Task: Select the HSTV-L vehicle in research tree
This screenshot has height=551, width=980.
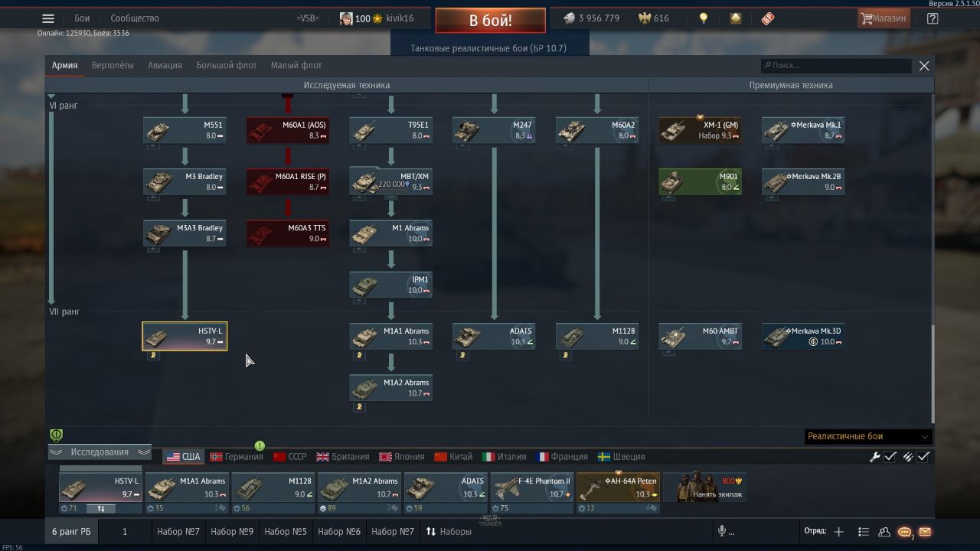Action: click(x=185, y=336)
